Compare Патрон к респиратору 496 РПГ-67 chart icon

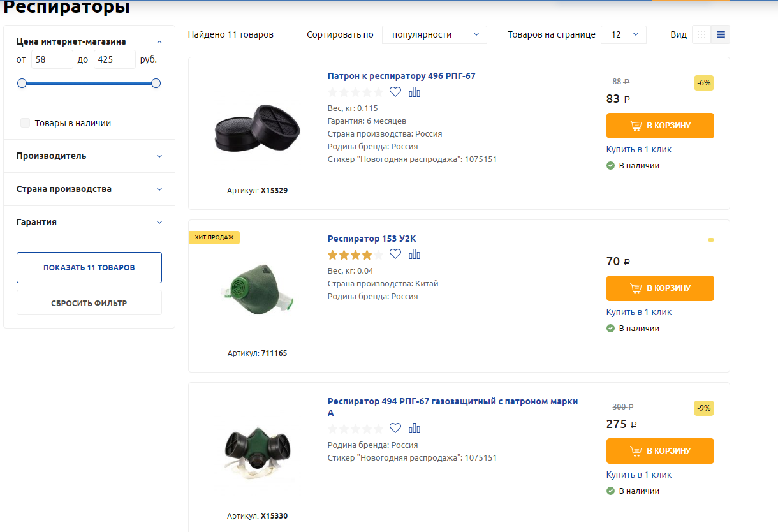[x=415, y=92]
